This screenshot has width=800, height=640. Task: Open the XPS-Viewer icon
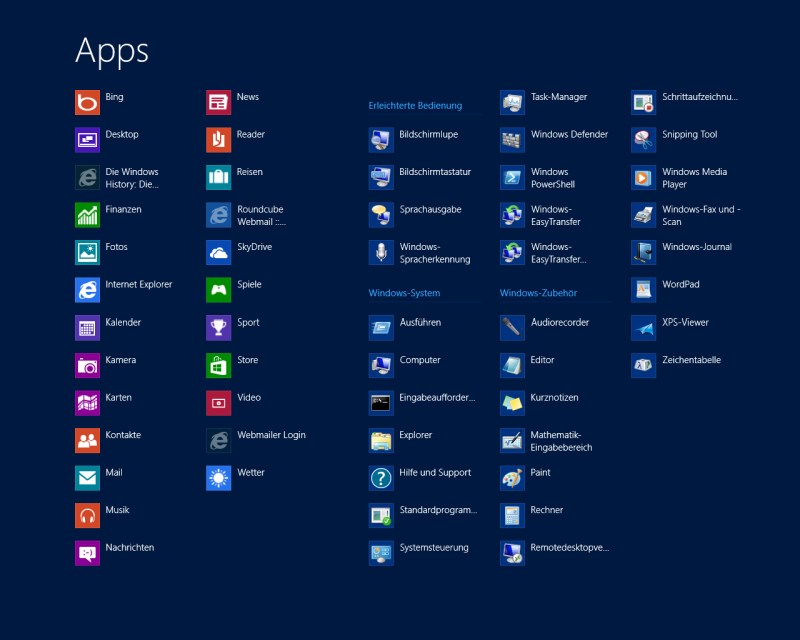click(643, 328)
